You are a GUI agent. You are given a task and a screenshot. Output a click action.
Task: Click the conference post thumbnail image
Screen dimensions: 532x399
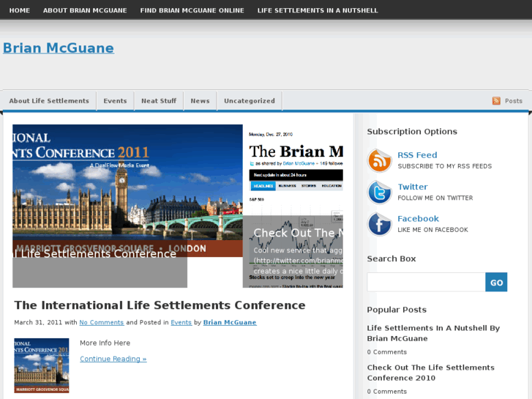[x=42, y=365]
